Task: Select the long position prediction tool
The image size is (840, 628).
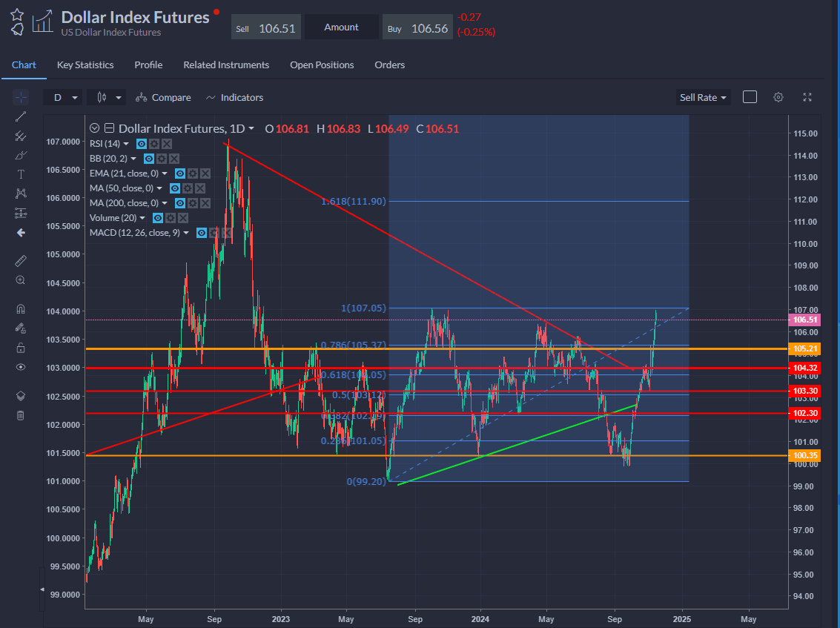Action: pos(21,214)
